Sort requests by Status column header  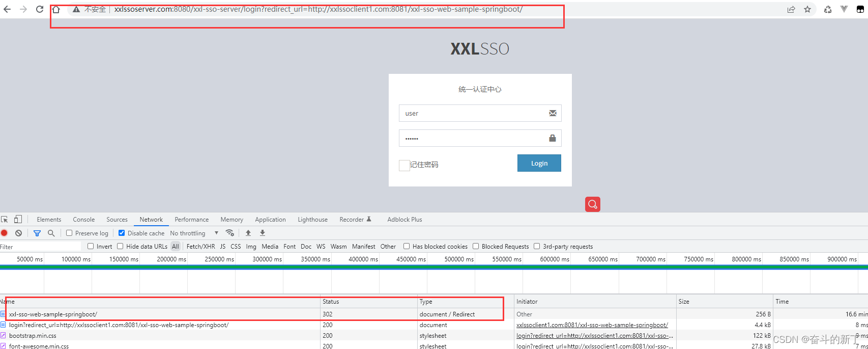pos(368,302)
